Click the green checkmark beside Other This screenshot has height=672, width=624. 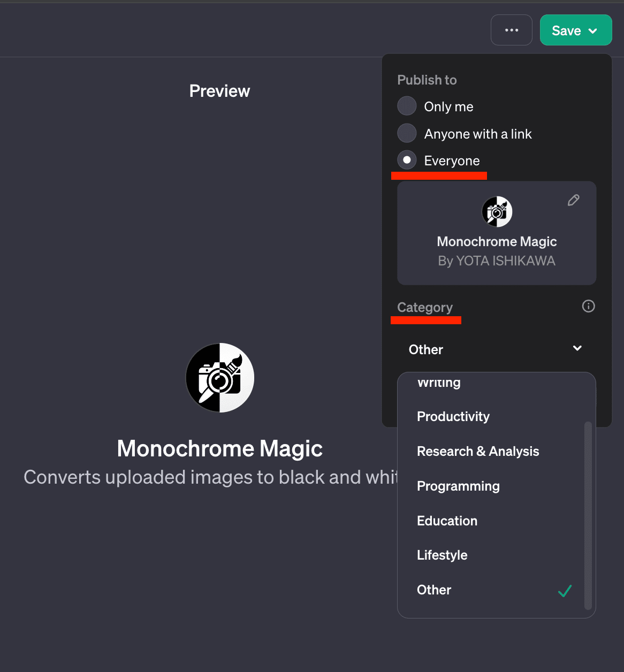[565, 591]
